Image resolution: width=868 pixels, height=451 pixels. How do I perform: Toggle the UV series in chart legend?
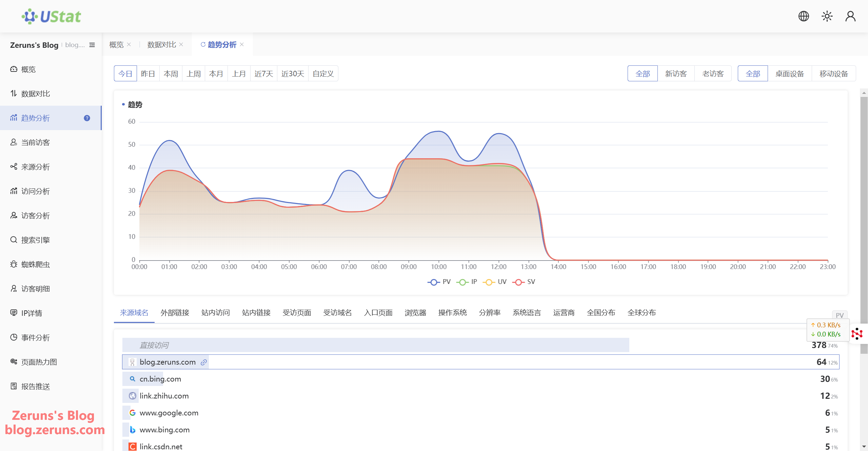pos(494,282)
